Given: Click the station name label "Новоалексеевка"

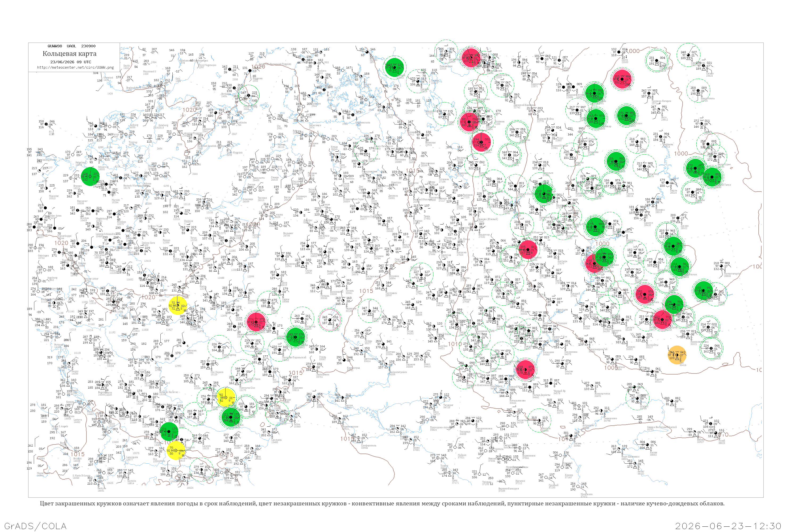Looking at the screenshot, I should tap(699, 342).
